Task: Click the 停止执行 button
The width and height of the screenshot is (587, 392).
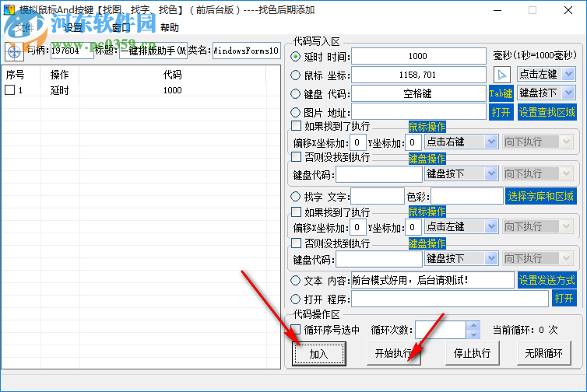Action: point(473,353)
